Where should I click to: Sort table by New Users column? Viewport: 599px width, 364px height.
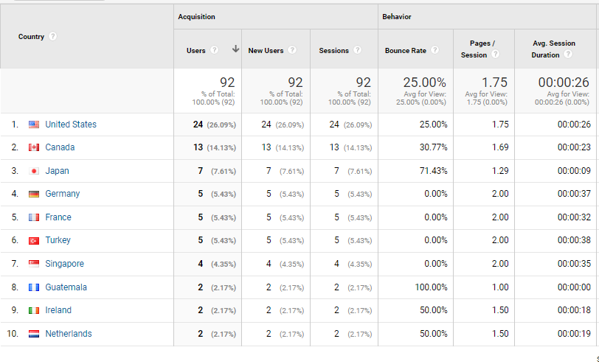click(266, 50)
